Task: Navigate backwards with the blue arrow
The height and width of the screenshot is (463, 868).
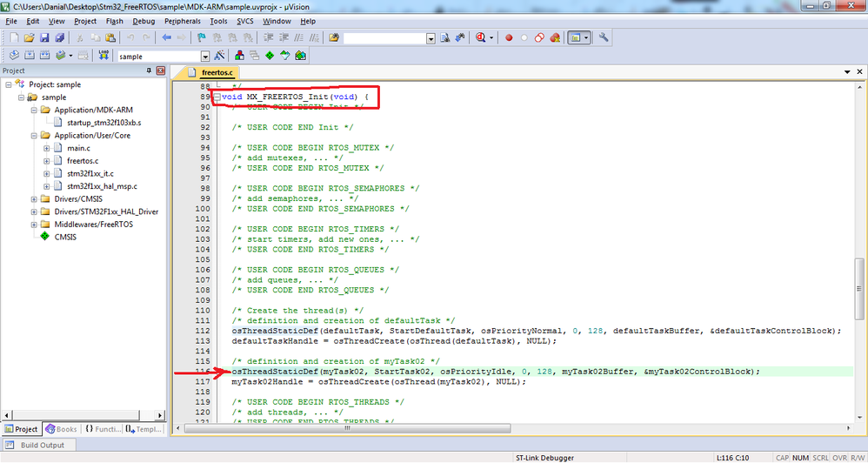Action: click(167, 37)
